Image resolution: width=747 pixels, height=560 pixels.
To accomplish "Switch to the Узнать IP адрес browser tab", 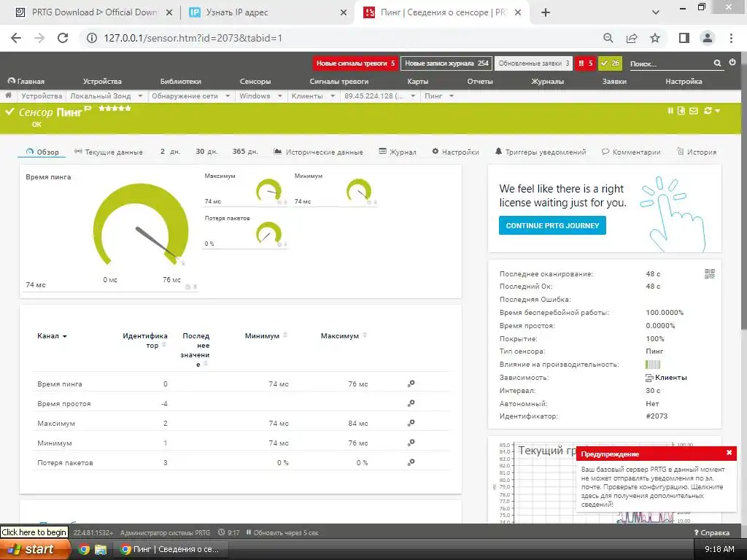I will [267, 12].
